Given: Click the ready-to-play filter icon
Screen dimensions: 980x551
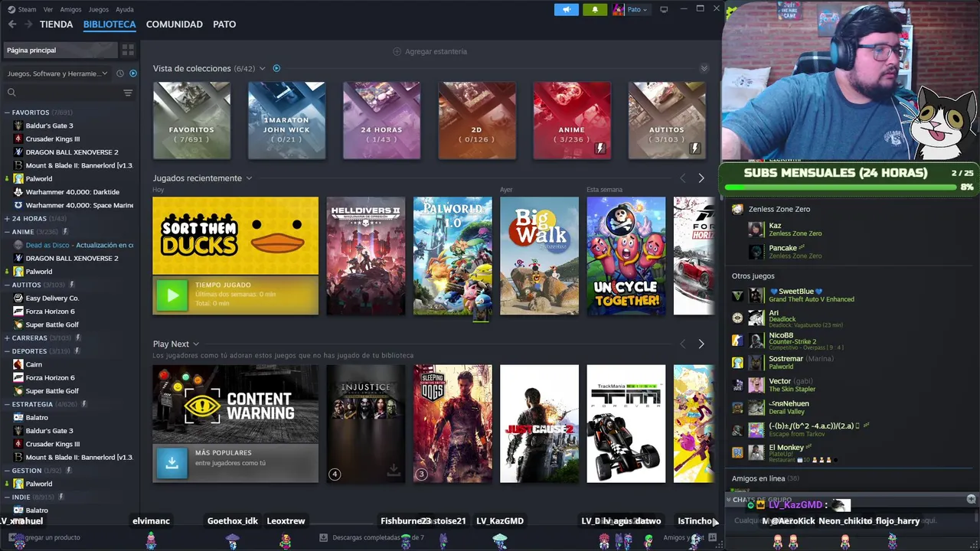Looking at the screenshot, I should point(133,73).
